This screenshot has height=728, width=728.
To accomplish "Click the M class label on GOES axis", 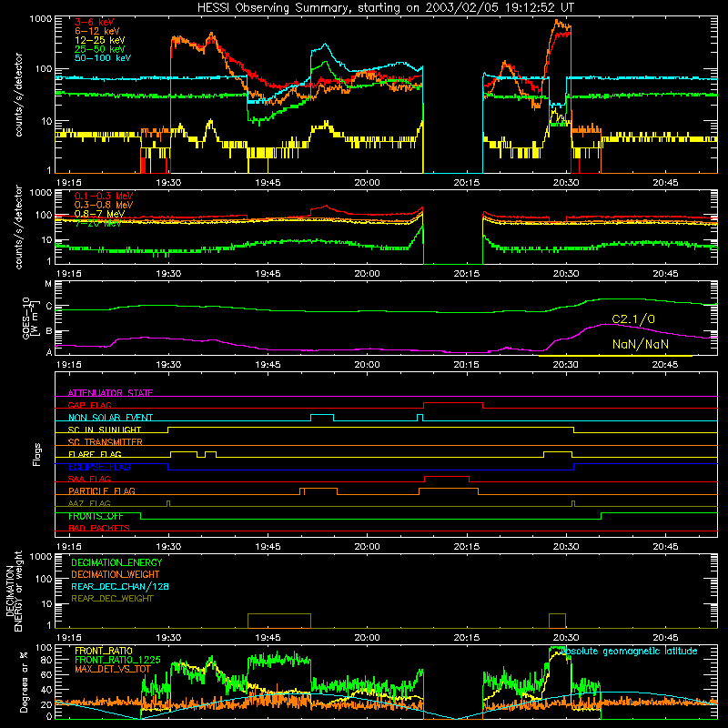I will pos(48,284).
